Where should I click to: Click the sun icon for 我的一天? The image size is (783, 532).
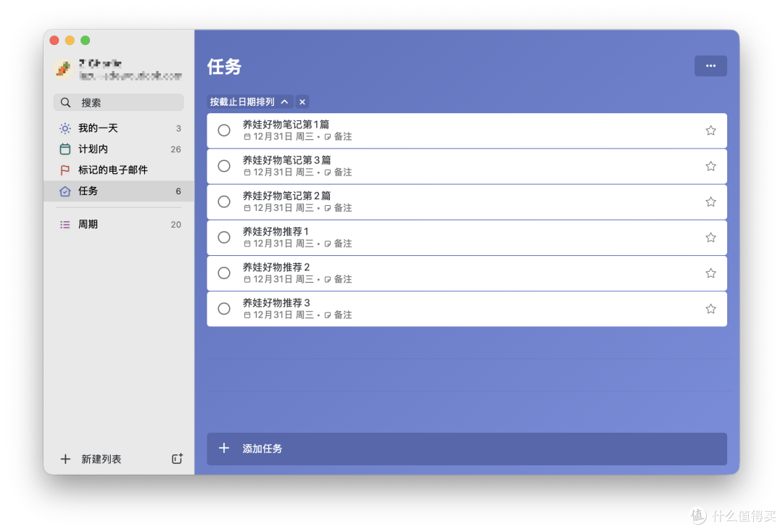(65, 128)
